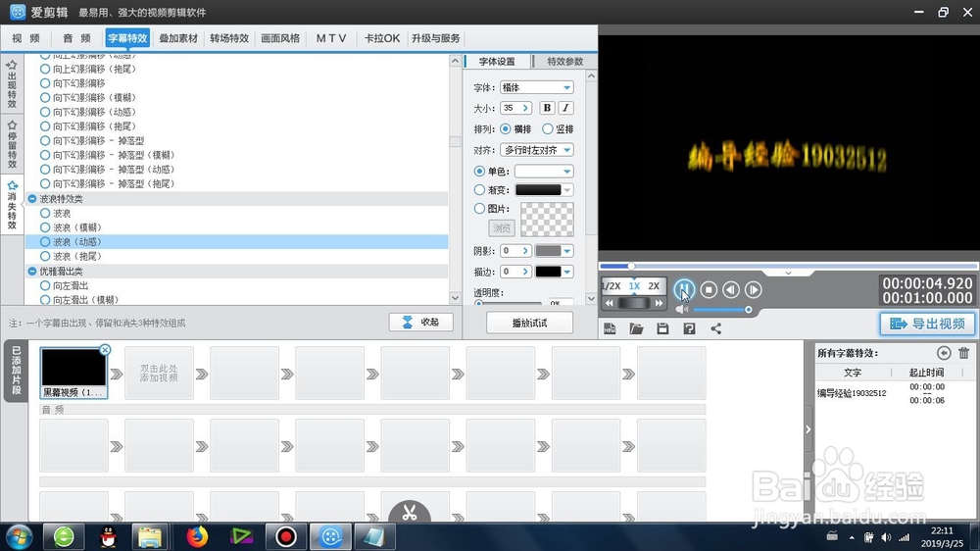Click the 导出视频 export button
The image size is (980, 551).
click(927, 324)
